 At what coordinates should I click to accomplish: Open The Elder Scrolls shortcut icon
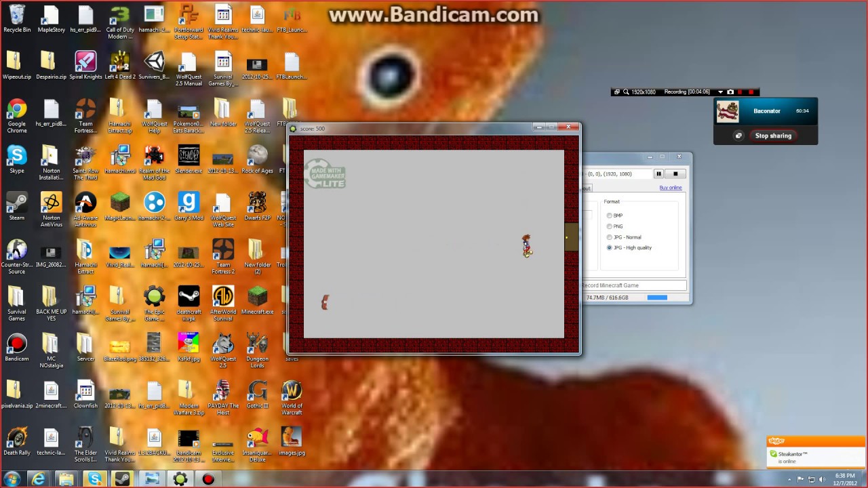(85, 445)
